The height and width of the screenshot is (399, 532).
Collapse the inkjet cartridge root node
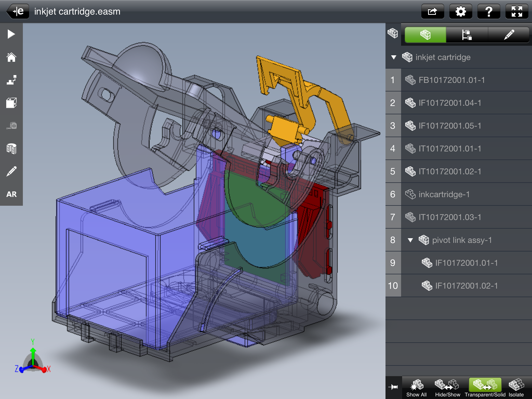coord(394,57)
